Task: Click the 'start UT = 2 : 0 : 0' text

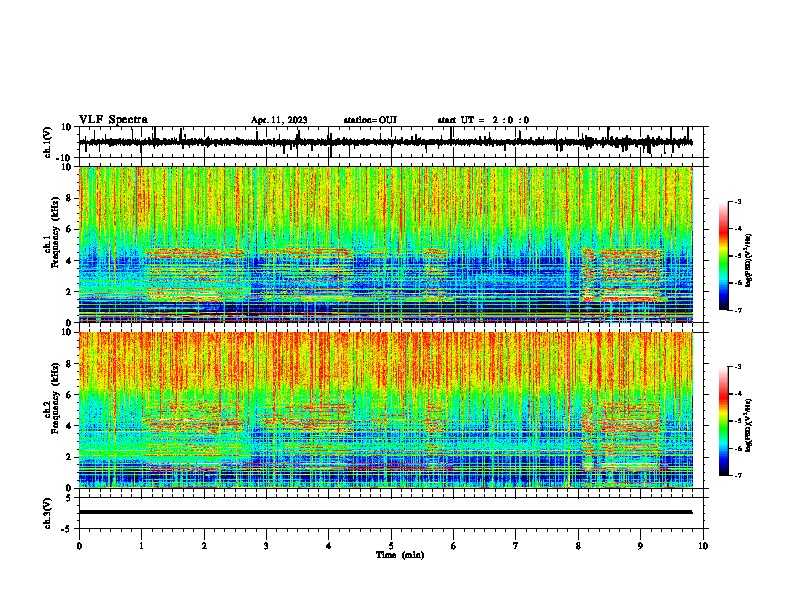Action: pyautogui.click(x=483, y=120)
